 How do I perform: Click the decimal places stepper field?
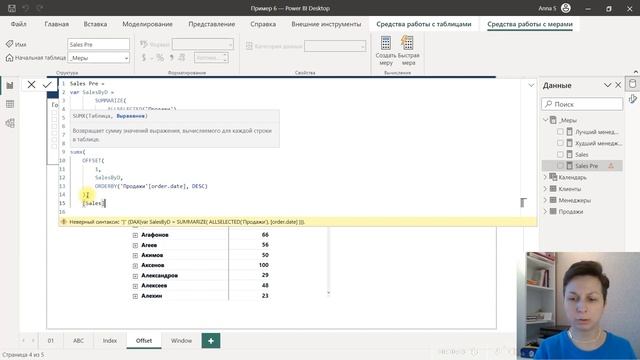(x=211, y=58)
